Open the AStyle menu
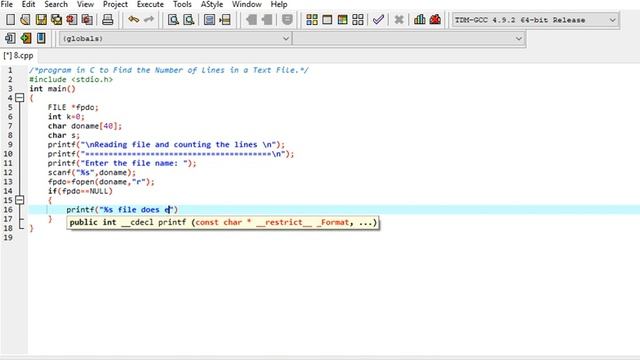This screenshot has height=360, width=640. 212,4
